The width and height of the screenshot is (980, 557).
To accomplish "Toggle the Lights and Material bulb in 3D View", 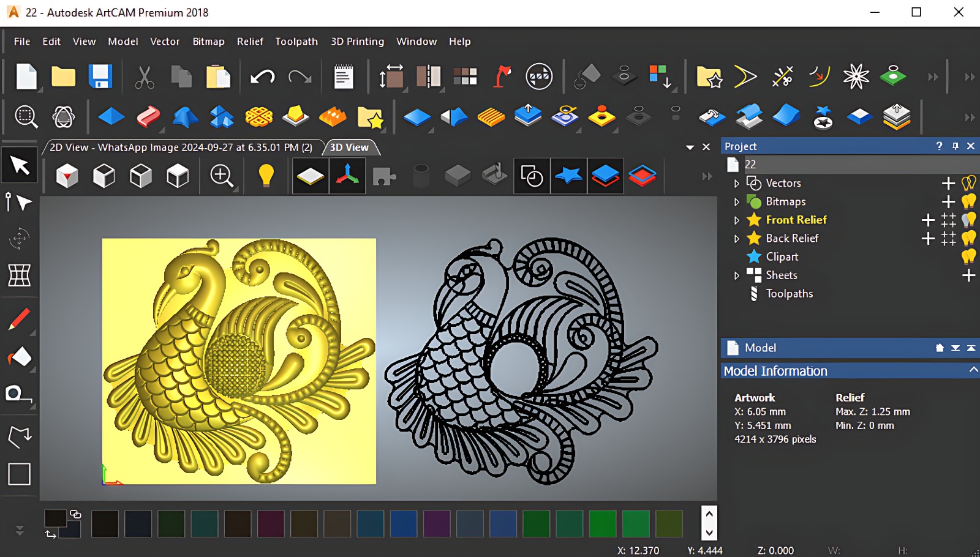I will [x=266, y=176].
